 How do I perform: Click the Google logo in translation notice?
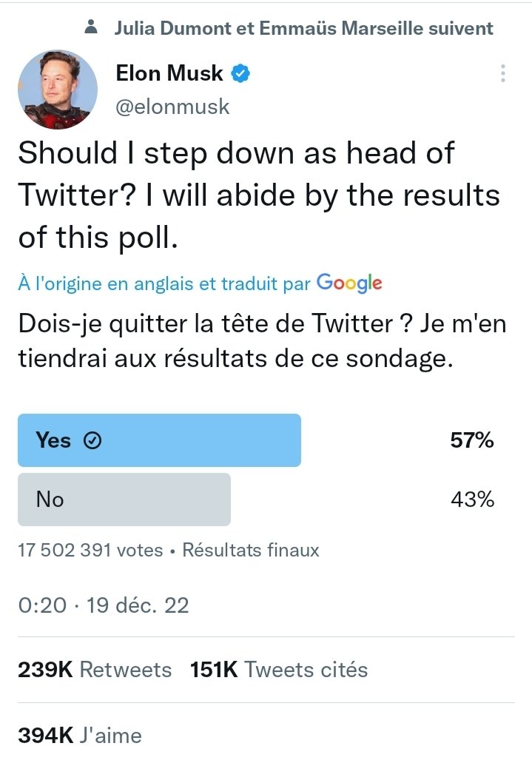click(349, 283)
